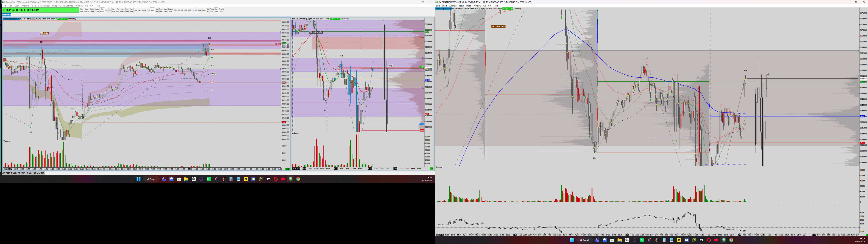Toggle the Hand chart tool
868x244 pixels.
point(152,11)
